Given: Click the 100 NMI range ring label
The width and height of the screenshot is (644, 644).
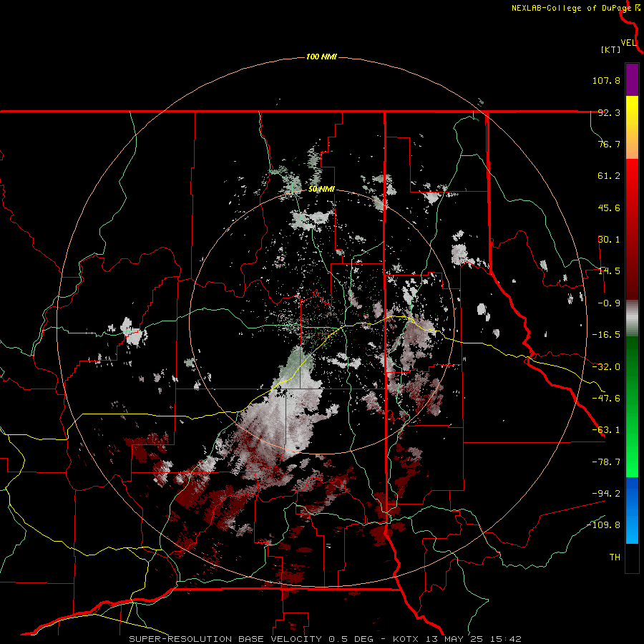Looking at the screenshot, I should (321, 57).
